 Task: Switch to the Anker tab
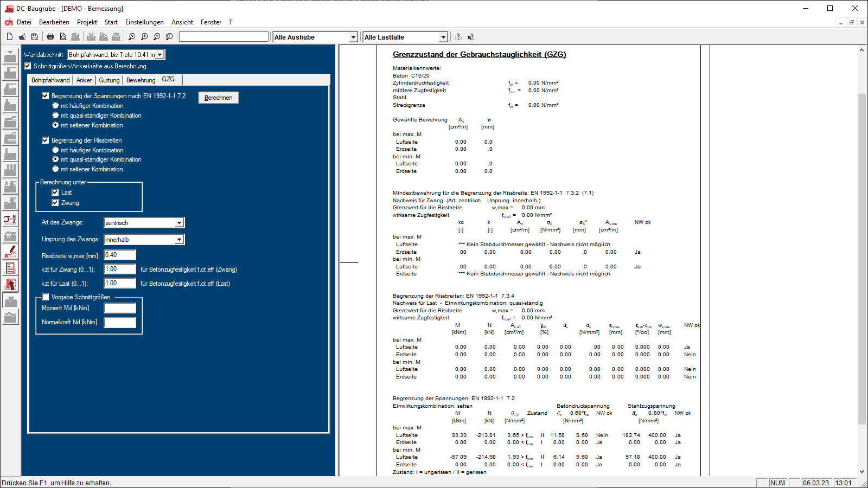[x=84, y=80]
